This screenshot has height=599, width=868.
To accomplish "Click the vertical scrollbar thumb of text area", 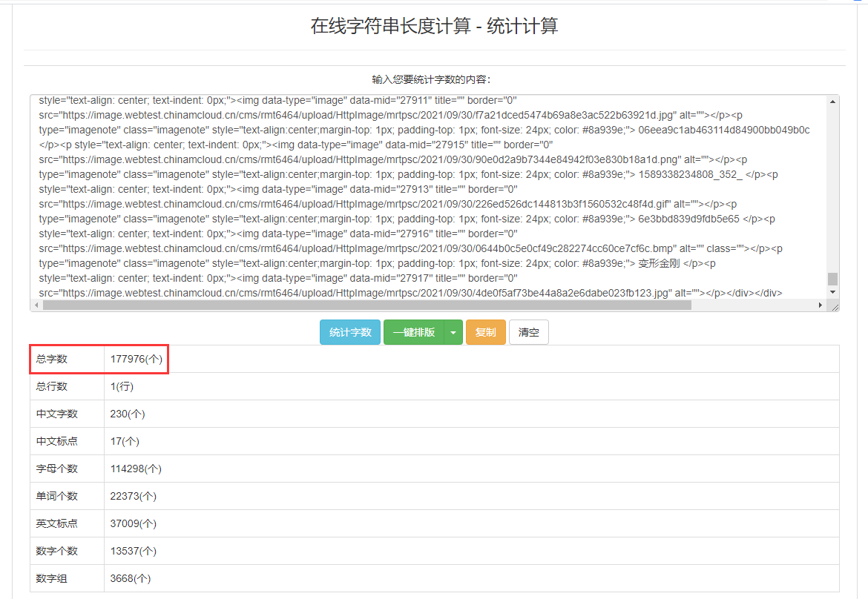I will (832, 279).
